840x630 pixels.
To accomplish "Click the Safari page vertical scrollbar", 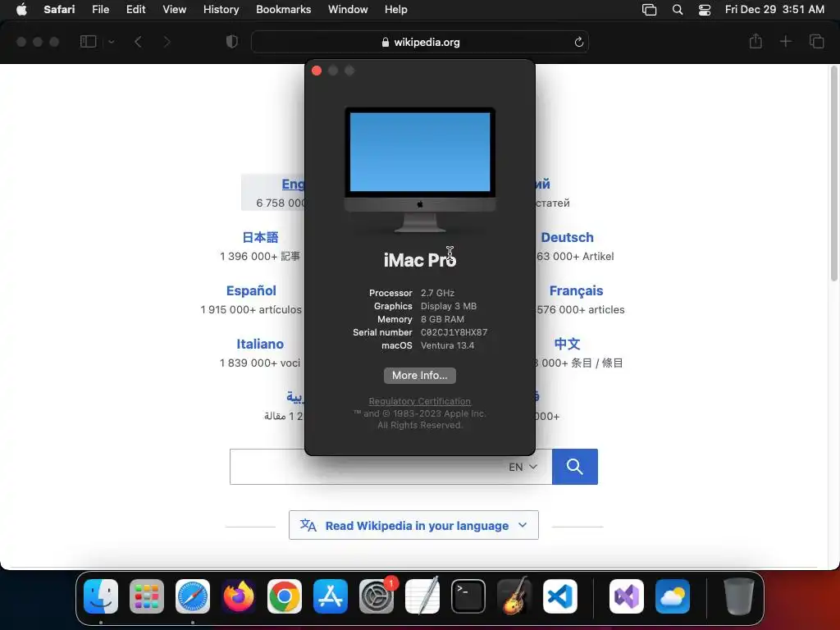I will coord(834,174).
